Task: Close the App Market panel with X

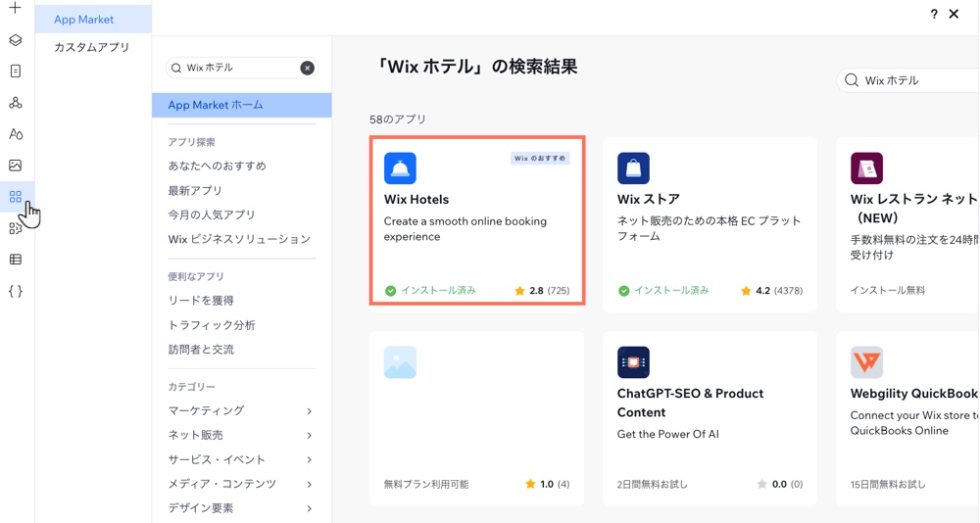Action: (x=954, y=14)
